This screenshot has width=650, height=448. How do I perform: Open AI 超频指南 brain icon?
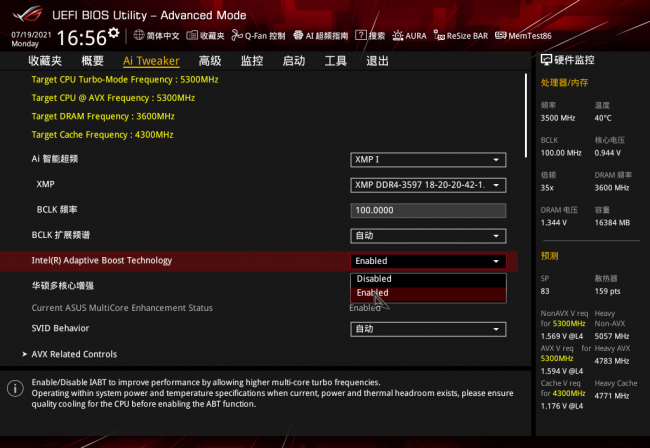click(x=298, y=35)
